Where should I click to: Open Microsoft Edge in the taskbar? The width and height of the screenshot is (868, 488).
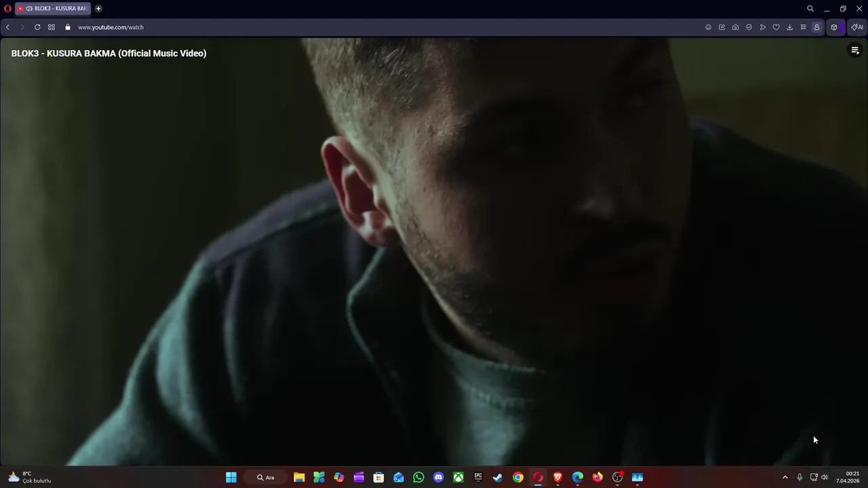(578, 477)
